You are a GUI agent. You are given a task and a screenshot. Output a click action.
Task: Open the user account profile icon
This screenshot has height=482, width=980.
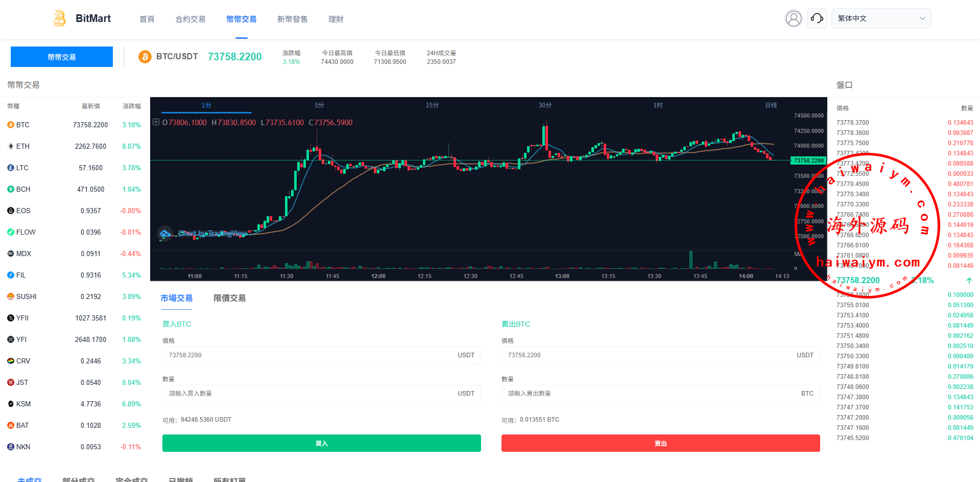tap(793, 19)
